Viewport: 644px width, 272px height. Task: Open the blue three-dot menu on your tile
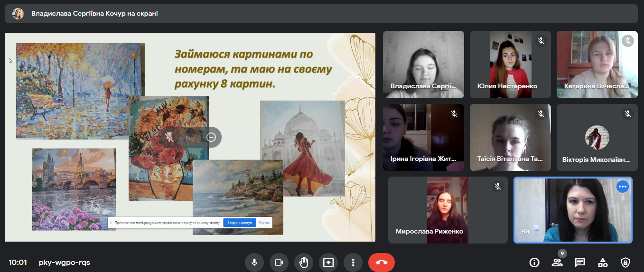pos(623,187)
